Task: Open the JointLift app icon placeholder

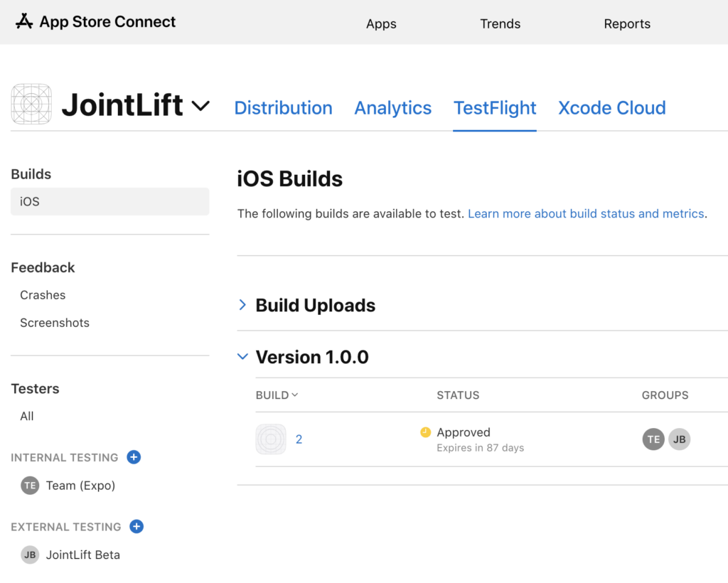Action: click(x=31, y=104)
